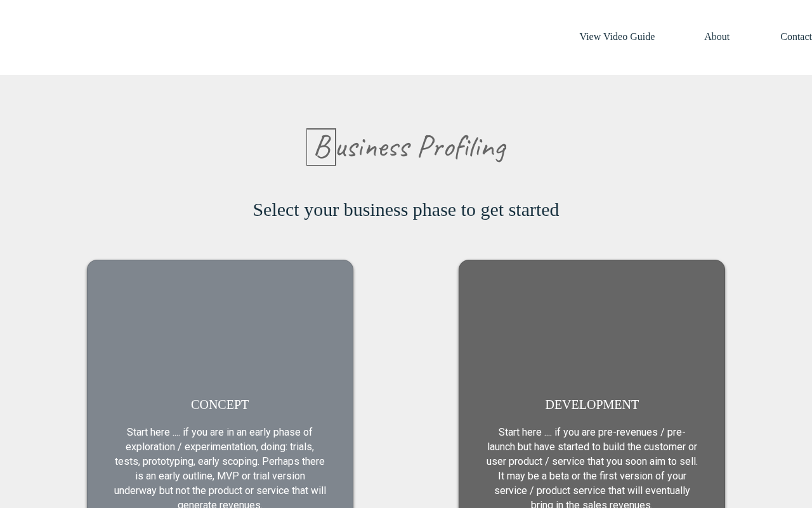Screen dimensions: 812x508
Task: Open the View Video Guide link
Action: click(617, 37)
